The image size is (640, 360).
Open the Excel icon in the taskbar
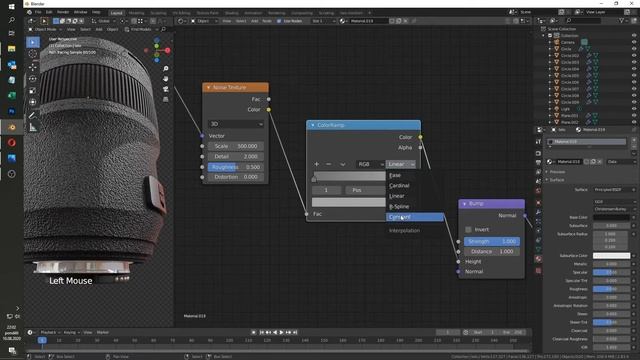[x=11, y=96]
